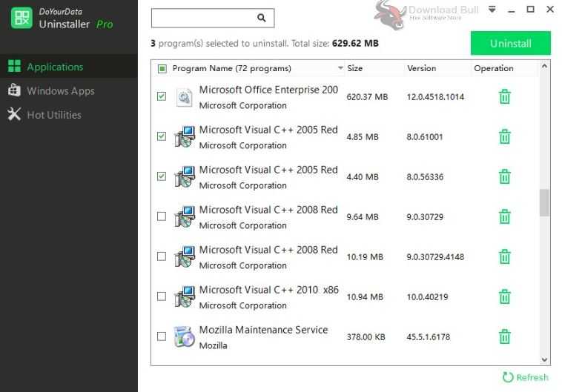Click trash icon for version 8.0.61001
This screenshot has width=562, height=392.
point(505,136)
